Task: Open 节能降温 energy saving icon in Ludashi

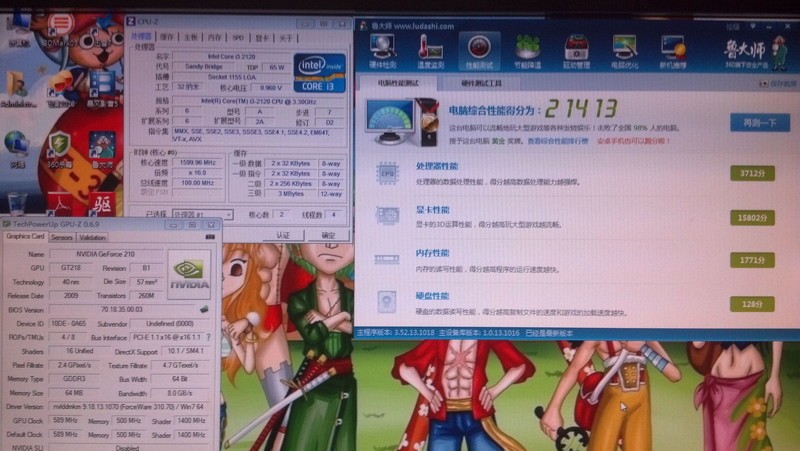Action: click(528, 52)
